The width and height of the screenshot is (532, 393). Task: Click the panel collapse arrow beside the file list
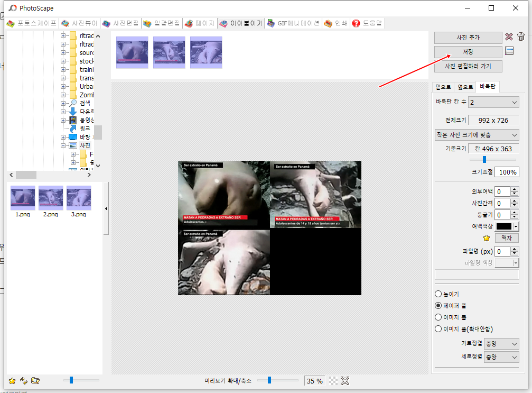[x=106, y=209]
